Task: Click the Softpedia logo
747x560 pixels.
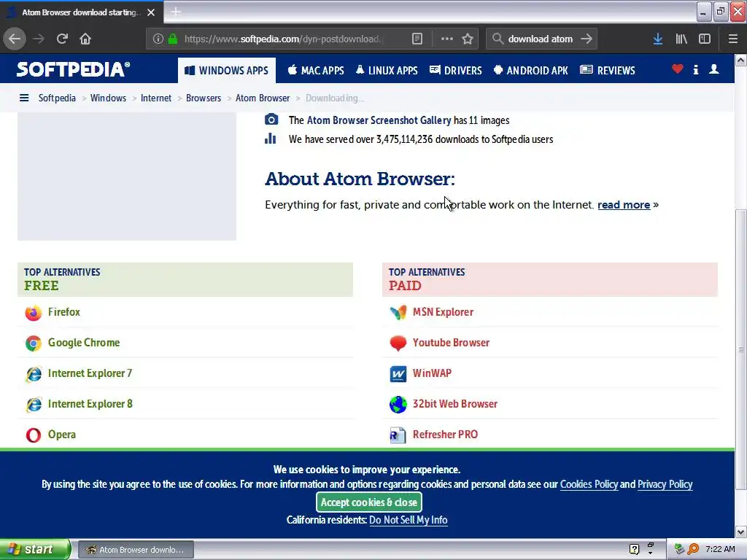Action: 74,69
